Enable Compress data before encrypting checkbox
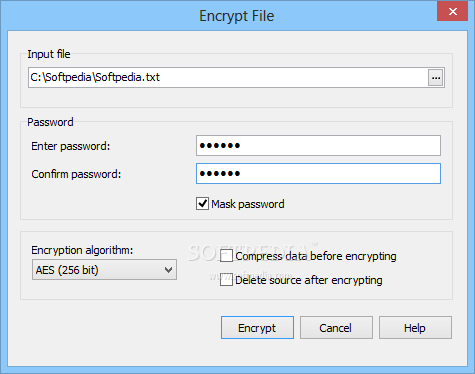 226,256
